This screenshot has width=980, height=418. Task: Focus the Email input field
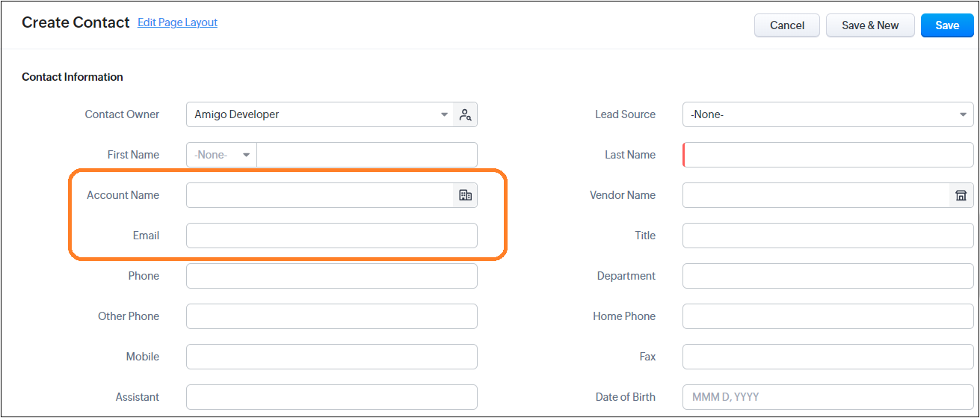[x=332, y=236]
